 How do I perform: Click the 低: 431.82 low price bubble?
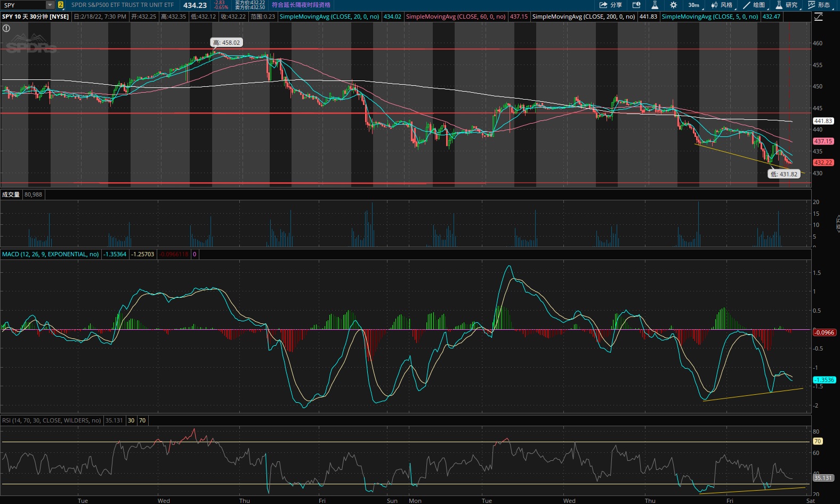click(784, 174)
